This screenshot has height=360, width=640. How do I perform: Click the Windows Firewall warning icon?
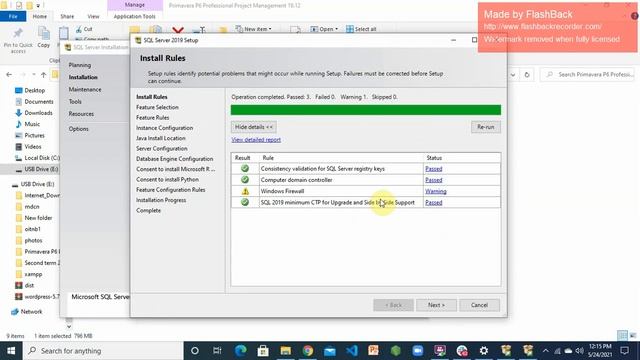(245, 191)
